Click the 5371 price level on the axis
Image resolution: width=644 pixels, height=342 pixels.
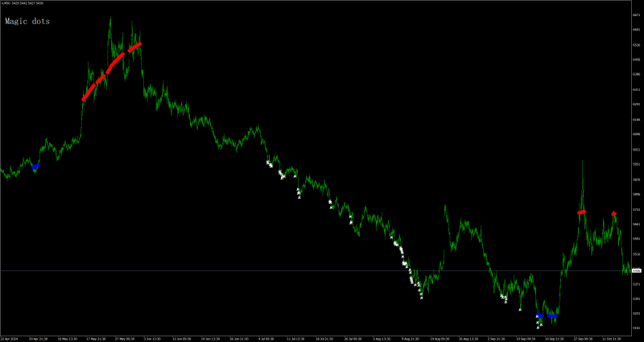637,284
